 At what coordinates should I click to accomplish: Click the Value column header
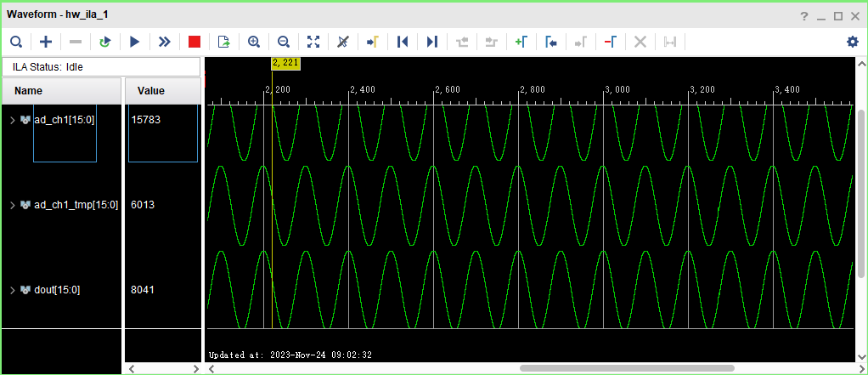163,91
